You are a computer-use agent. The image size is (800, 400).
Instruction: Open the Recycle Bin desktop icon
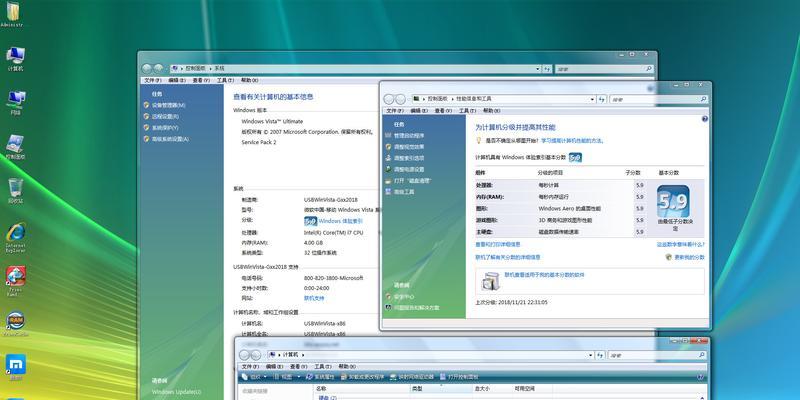pos(15,191)
